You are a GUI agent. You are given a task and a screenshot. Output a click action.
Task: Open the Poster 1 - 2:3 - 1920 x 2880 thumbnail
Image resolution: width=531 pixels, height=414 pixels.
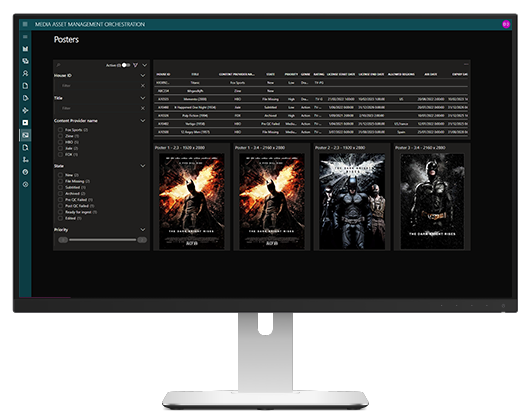tap(192, 201)
